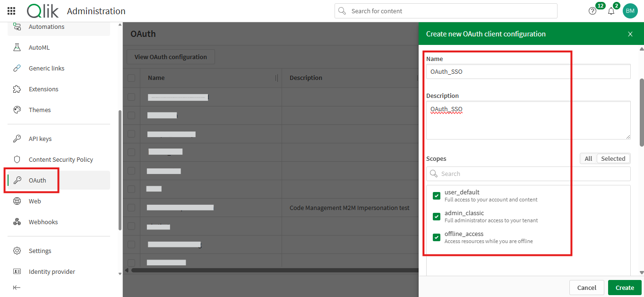The height and width of the screenshot is (297, 644).
Task: Select the AutoML sidebar icon
Action: point(17,47)
